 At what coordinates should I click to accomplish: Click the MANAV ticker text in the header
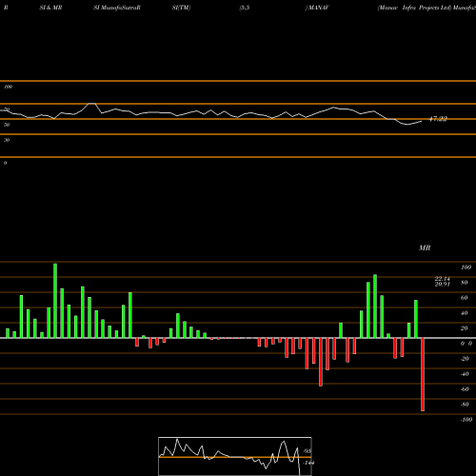319,8
